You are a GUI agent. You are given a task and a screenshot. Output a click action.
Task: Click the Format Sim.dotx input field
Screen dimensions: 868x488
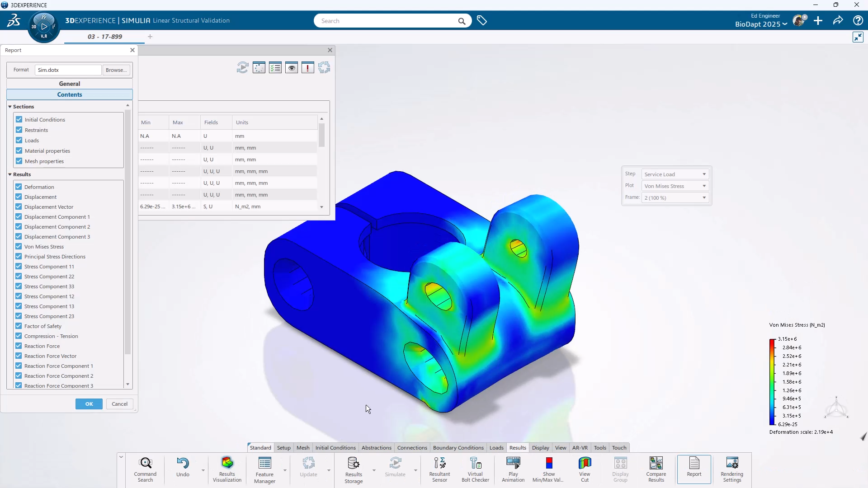[68, 70]
